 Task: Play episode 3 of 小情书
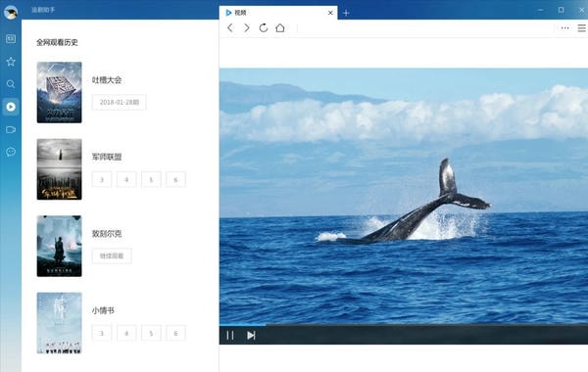[x=102, y=333]
